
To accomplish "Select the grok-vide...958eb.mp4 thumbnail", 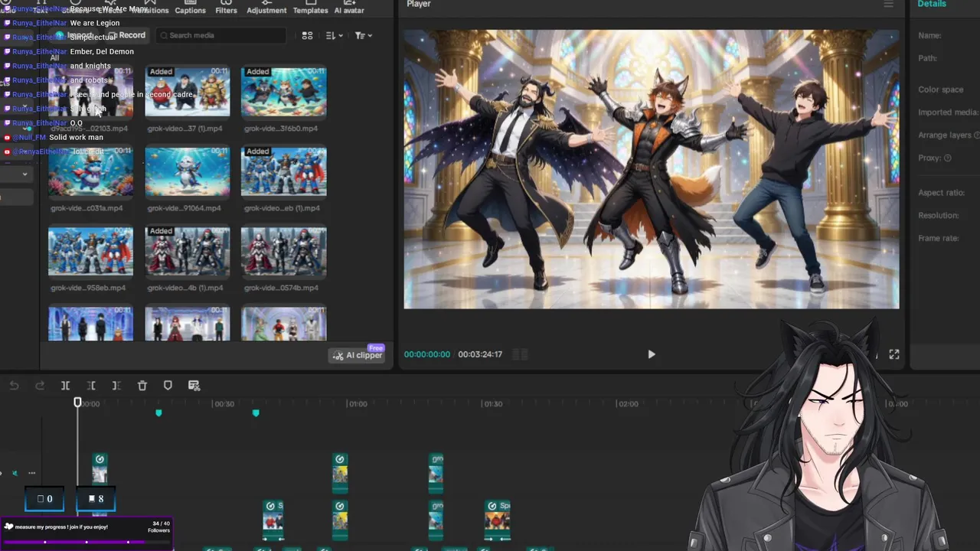I will [90, 251].
